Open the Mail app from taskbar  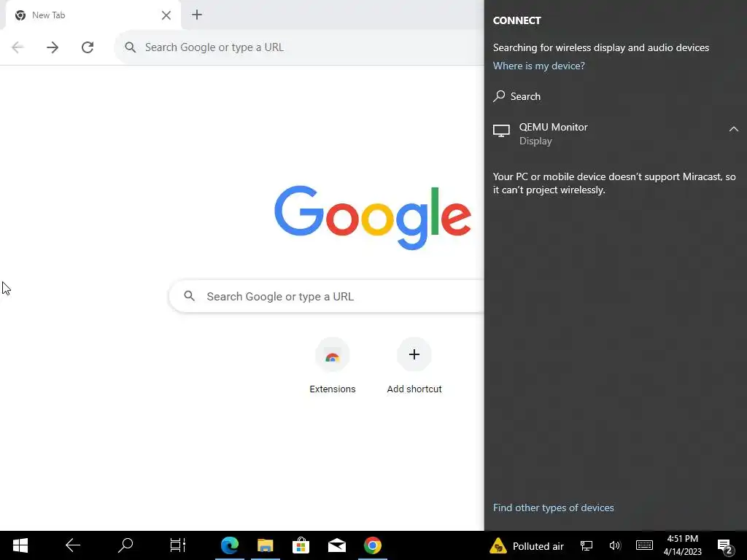pos(337,545)
